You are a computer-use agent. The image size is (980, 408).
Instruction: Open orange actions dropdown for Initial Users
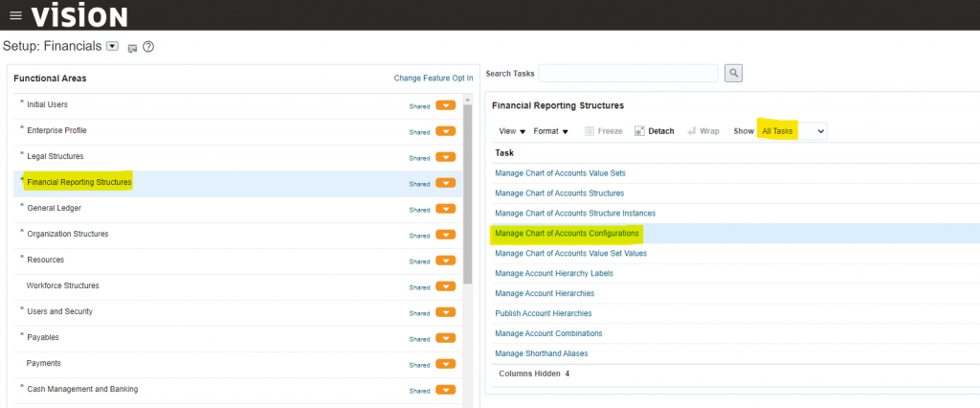tap(445, 105)
